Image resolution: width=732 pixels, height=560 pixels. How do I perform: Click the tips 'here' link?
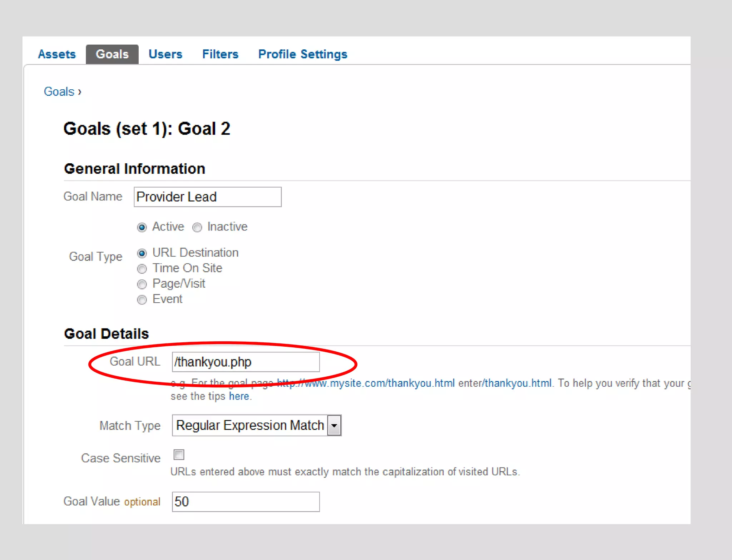(x=239, y=396)
